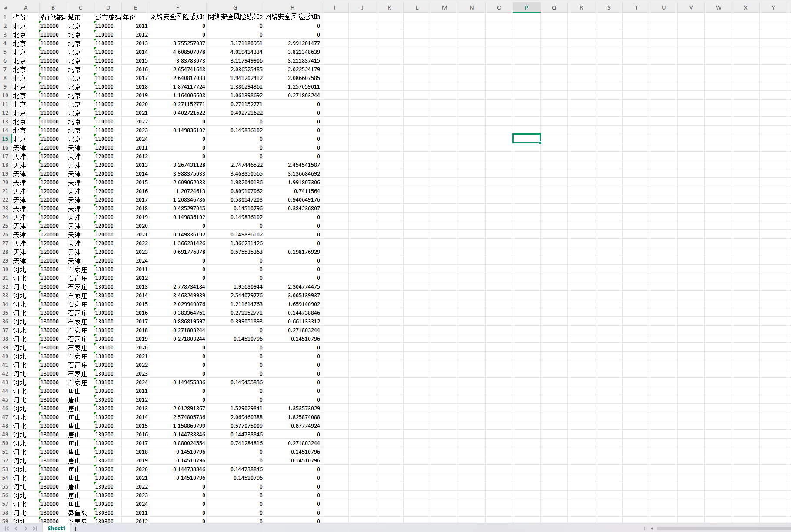Select the cell containing 3.821348639
Image resolution: width=791 pixels, height=532 pixels.
click(x=292, y=52)
